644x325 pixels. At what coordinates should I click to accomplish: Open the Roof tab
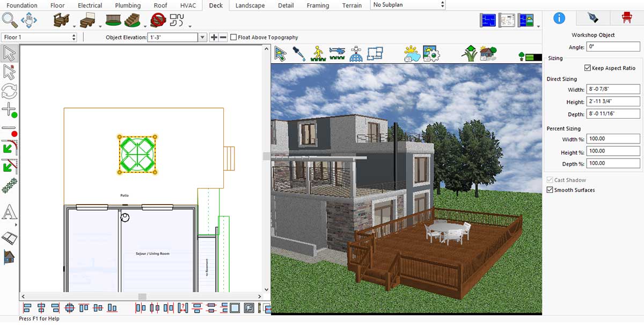click(x=160, y=5)
